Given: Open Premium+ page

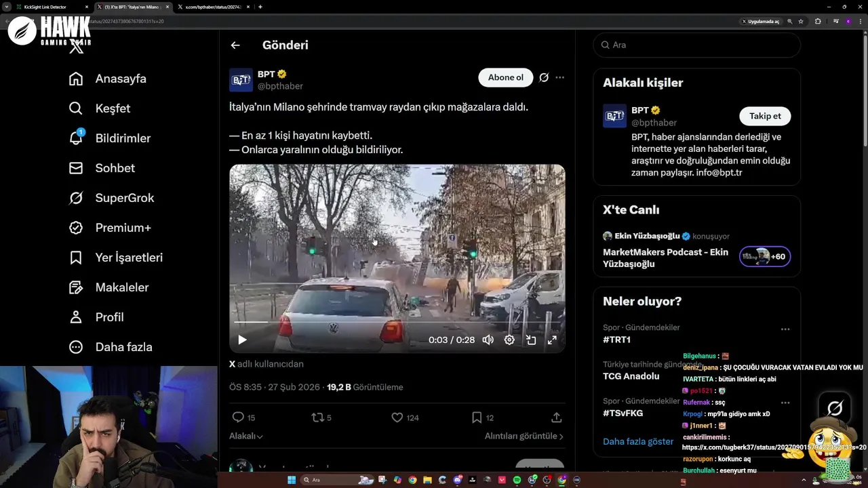Looking at the screenshot, I should (x=110, y=228).
